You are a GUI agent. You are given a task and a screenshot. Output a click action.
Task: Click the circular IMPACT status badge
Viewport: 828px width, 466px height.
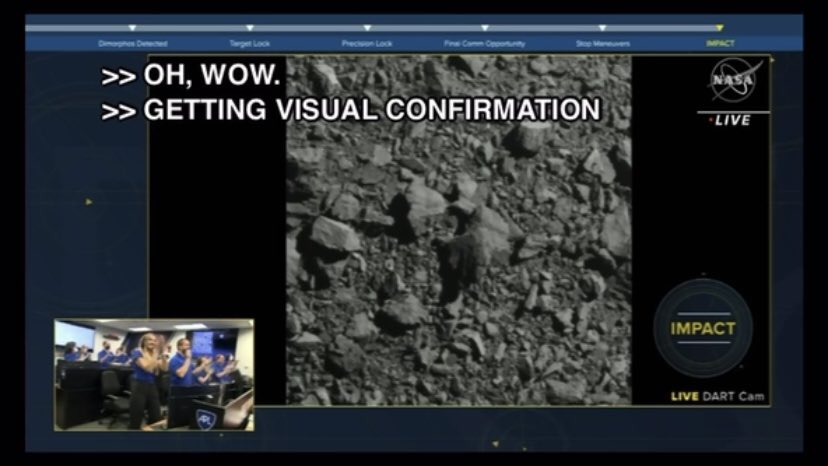(702, 328)
